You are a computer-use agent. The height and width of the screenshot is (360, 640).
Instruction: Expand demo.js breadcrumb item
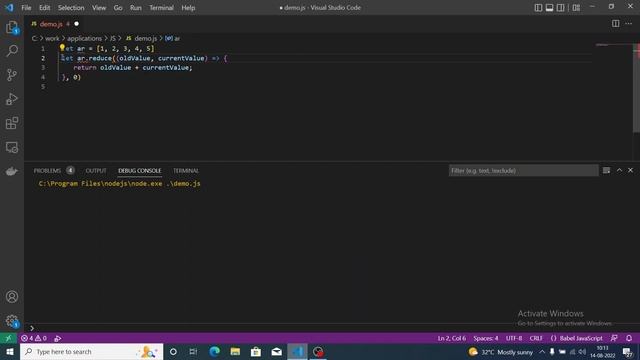click(x=142, y=38)
